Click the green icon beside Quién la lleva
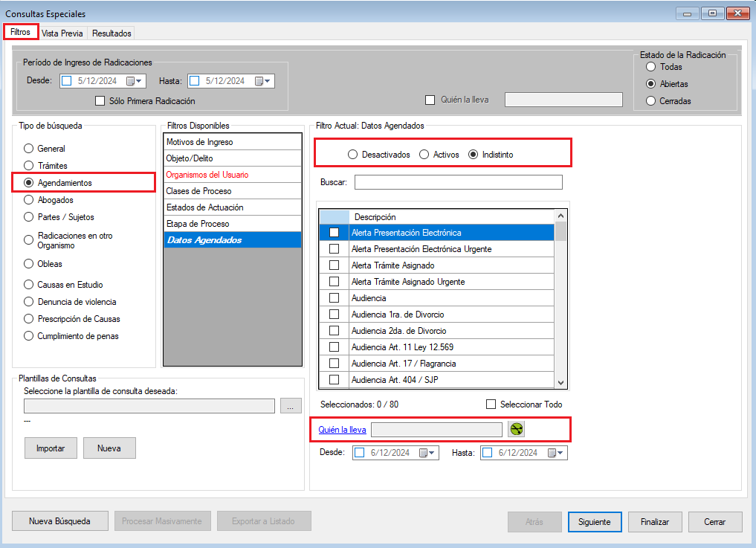 (516, 429)
